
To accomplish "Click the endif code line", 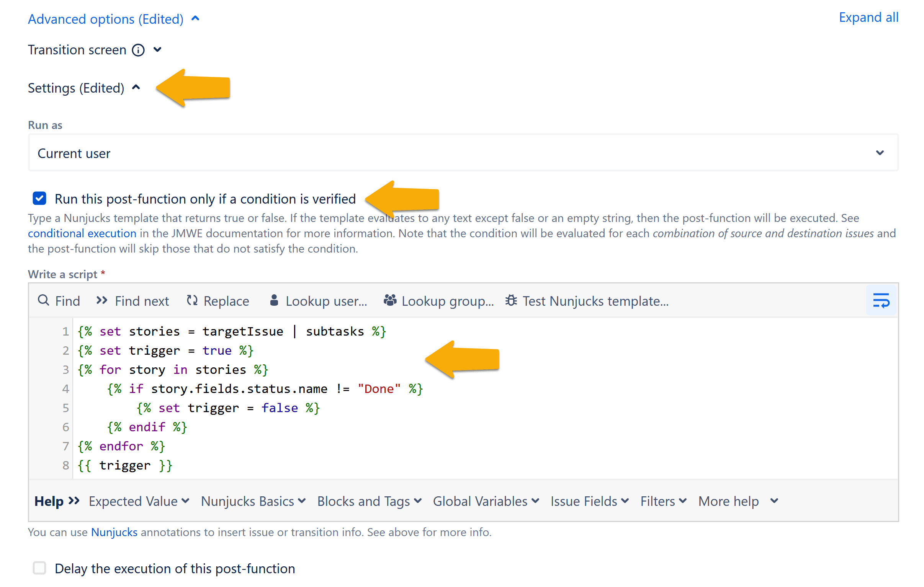I will pyautogui.click(x=147, y=427).
